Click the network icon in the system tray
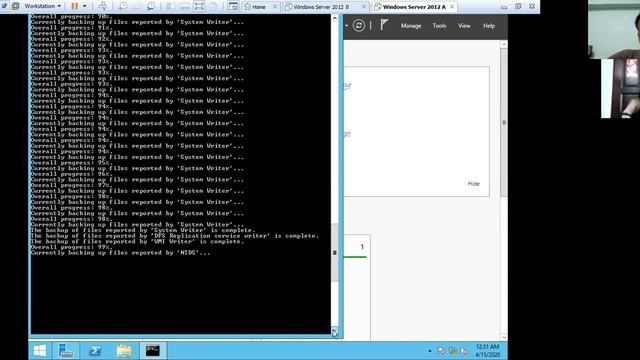This screenshot has height=360, width=640. coord(452,351)
